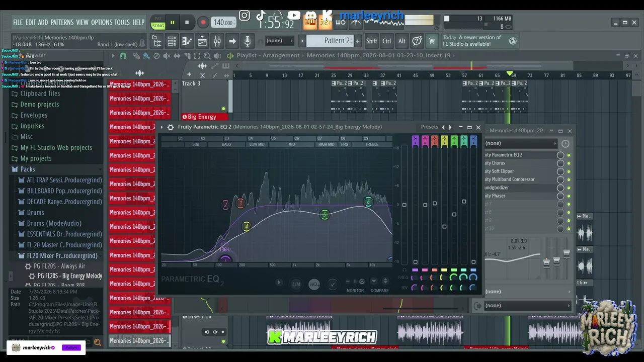The width and height of the screenshot is (644, 362).
Task: Select the playlist slip tool
Action: click(177, 56)
